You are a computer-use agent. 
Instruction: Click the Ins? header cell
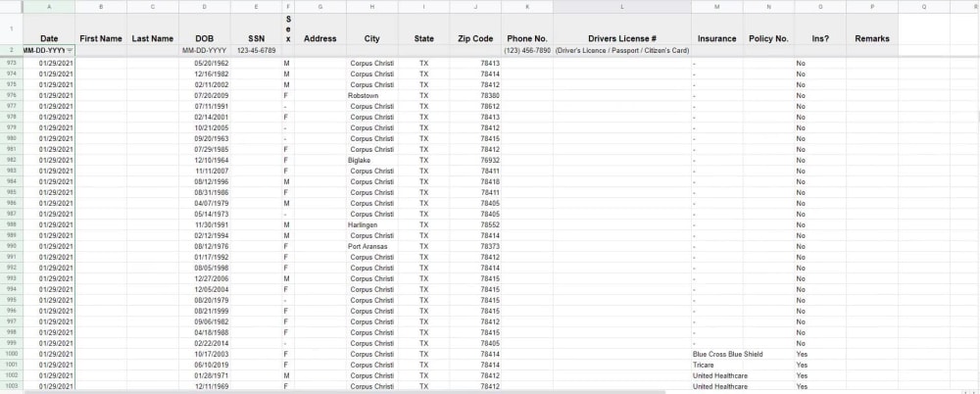click(x=820, y=28)
